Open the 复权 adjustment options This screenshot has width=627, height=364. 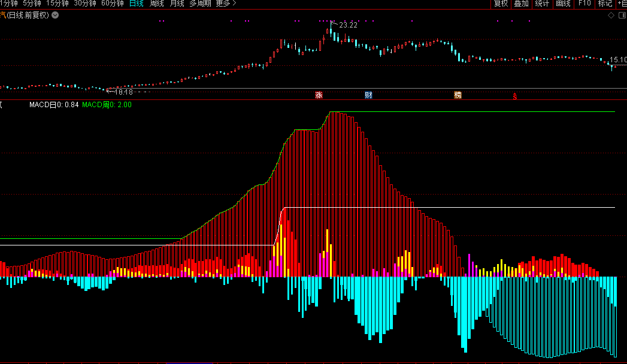(x=501, y=4)
